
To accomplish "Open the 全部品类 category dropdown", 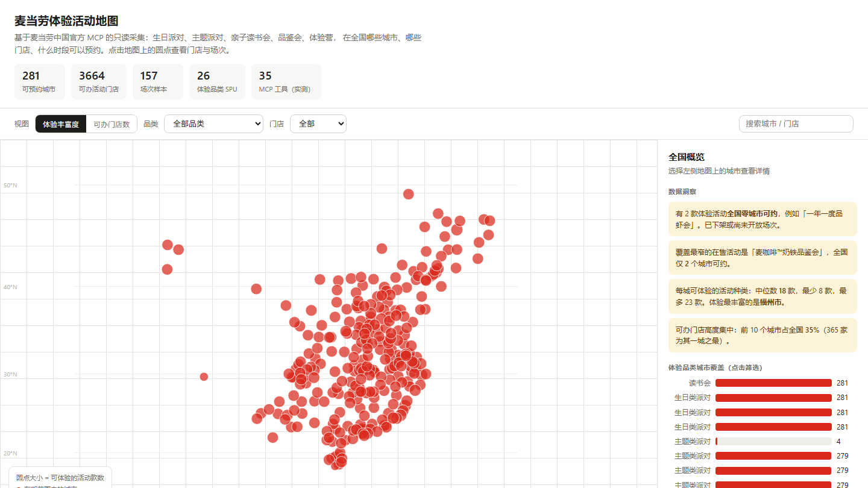I will [x=214, y=124].
